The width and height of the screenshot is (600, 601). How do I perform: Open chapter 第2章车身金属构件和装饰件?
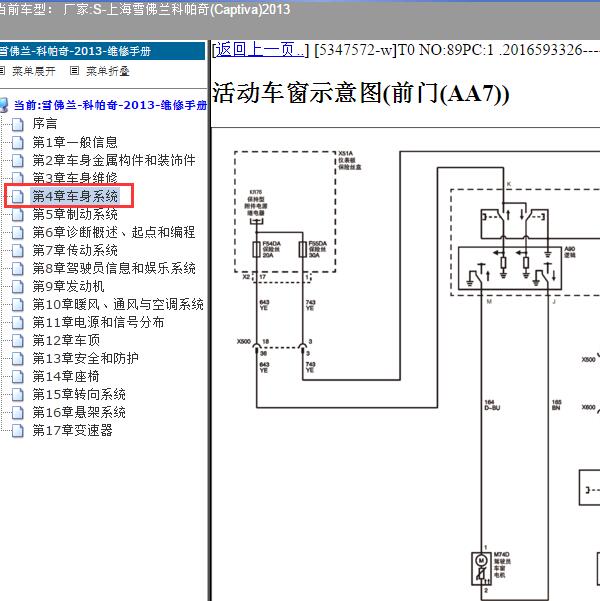pos(114,160)
